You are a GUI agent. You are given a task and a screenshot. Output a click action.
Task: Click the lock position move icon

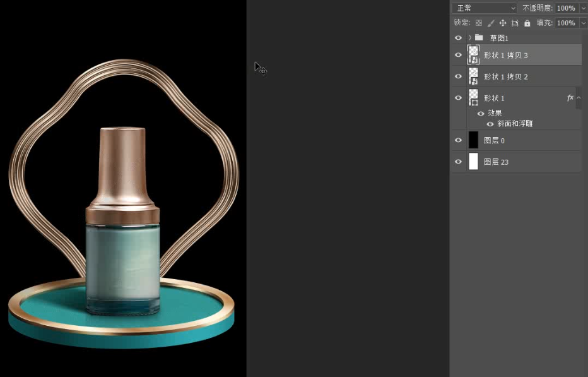point(503,23)
